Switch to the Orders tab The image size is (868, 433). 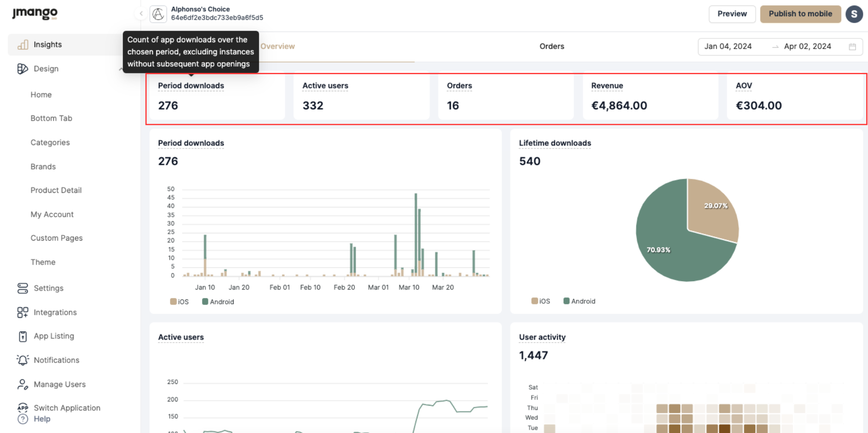[552, 46]
